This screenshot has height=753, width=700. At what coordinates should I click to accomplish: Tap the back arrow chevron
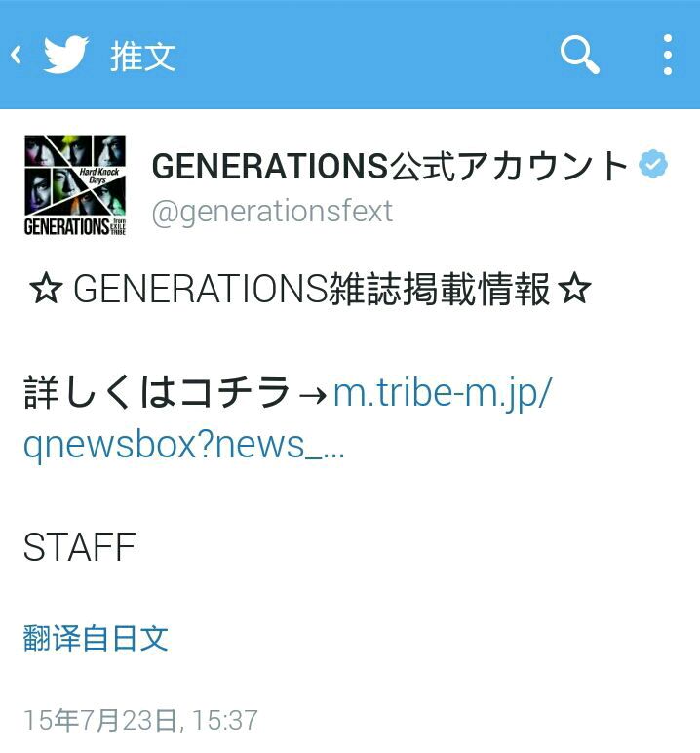(16, 55)
